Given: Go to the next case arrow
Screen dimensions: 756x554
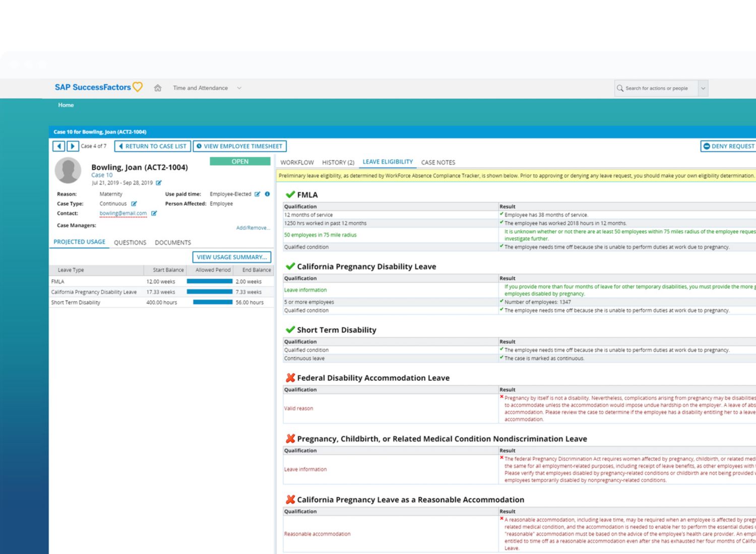Looking at the screenshot, I should click(x=73, y=146).
